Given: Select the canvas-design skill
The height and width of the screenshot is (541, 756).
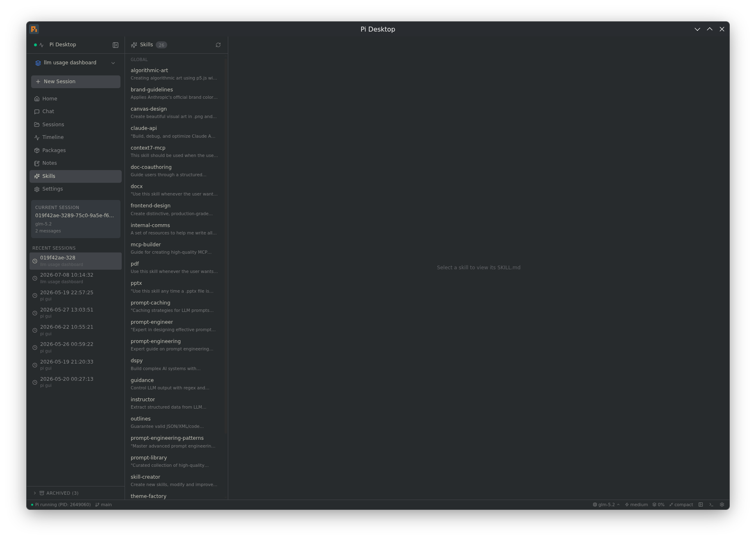Looking at the screenshot, I should tap(175, 113).
